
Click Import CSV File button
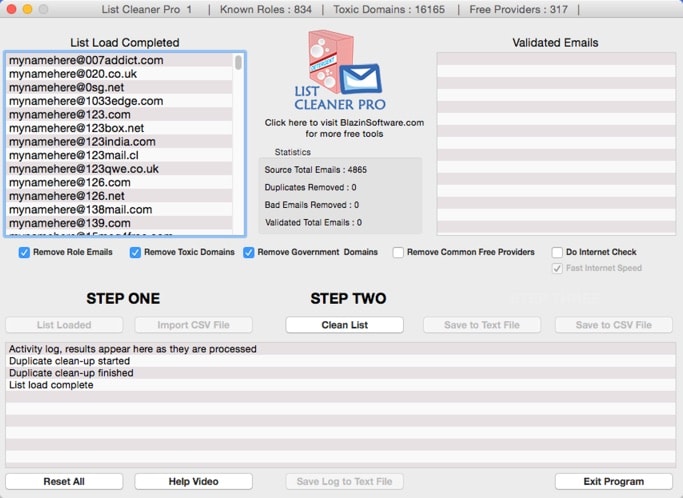[x=193, y=325]
